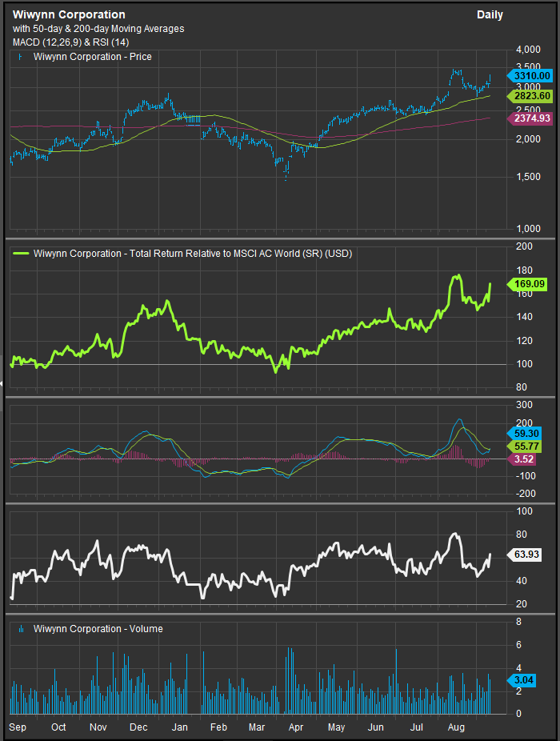Click the price series legend bar icon
The height and width of the screenshot is (741, 560).
coord(21,57)
